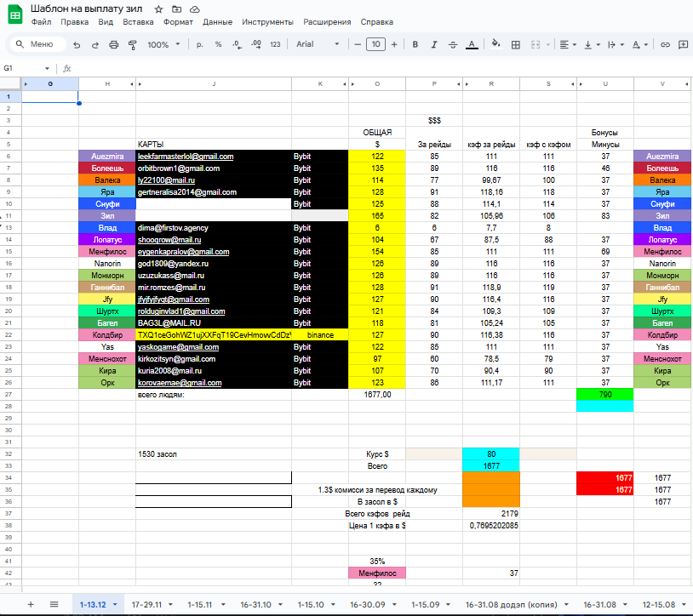
Task: Select the cell reading всего людям:
Action: (x=214, y=395)
